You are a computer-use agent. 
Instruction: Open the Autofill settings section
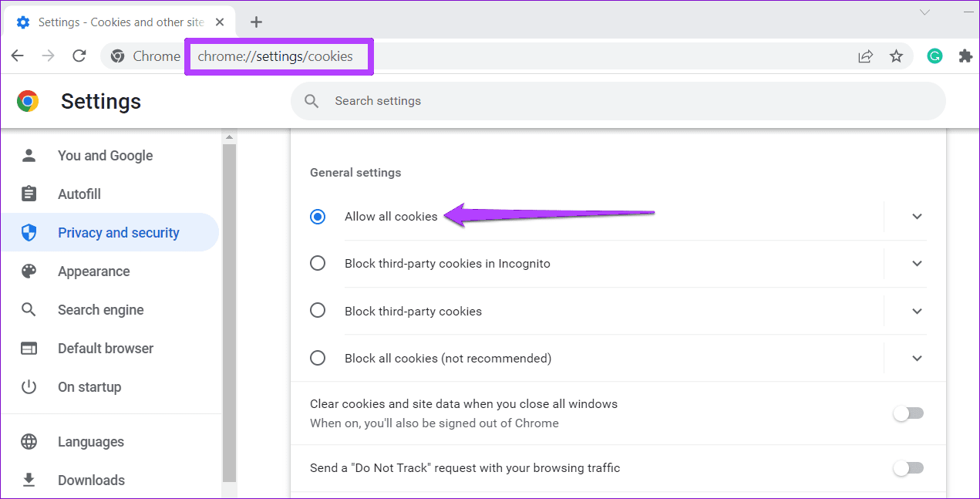pyautogui.click(x=79, y=194)
